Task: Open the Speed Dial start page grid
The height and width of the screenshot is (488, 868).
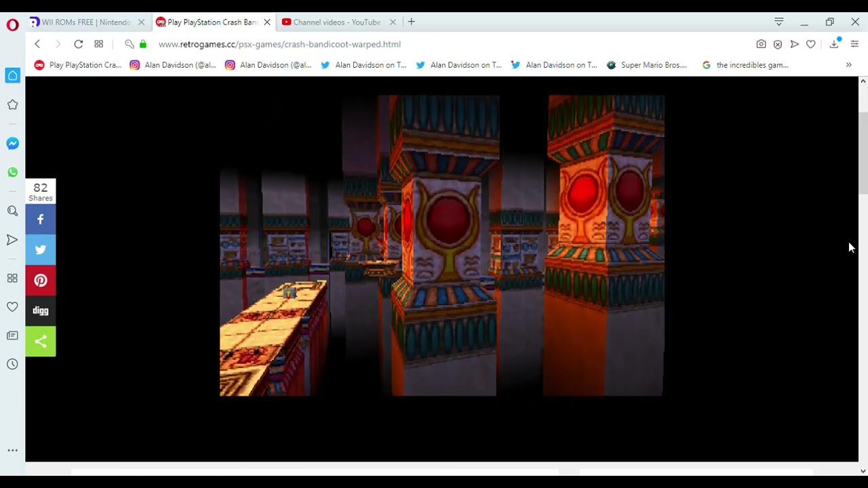Action: point(99,44)
